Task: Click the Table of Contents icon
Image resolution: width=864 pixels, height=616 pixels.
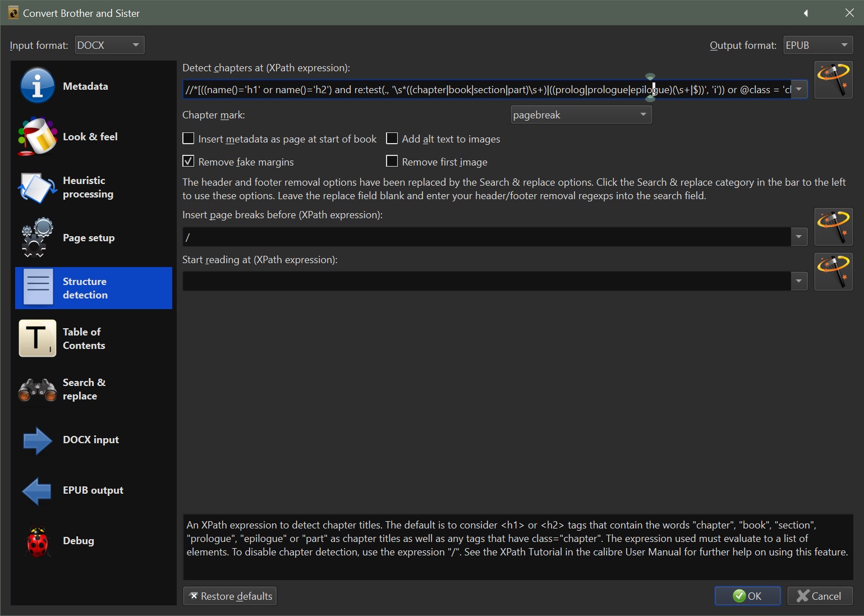Action: (37, 338)
